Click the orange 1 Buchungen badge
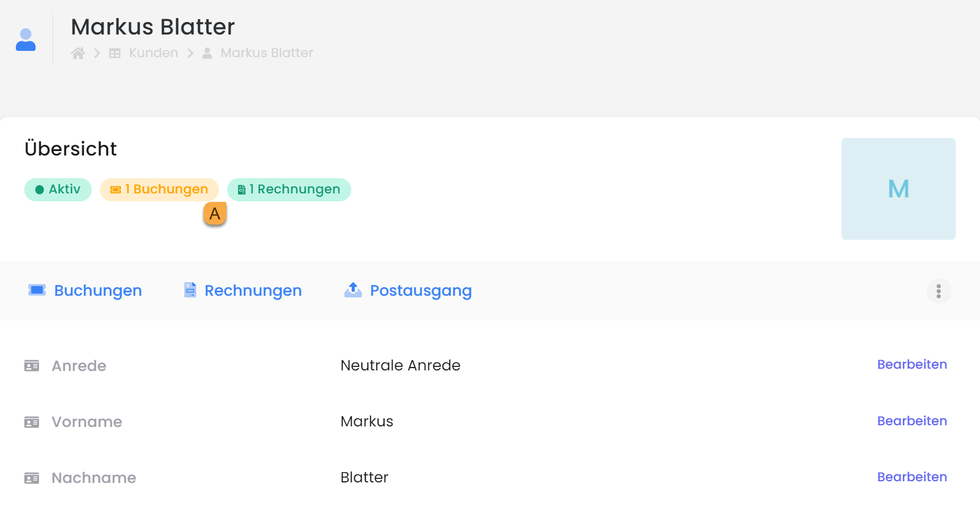The height and width of the screenshot is (505, 980). pos(159,189)
